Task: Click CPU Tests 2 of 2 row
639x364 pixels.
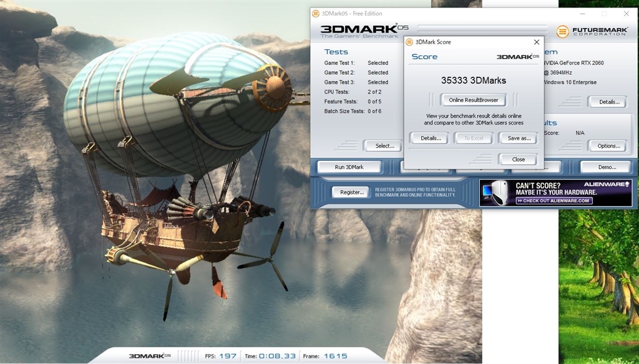Action: (x=353, y=92)
